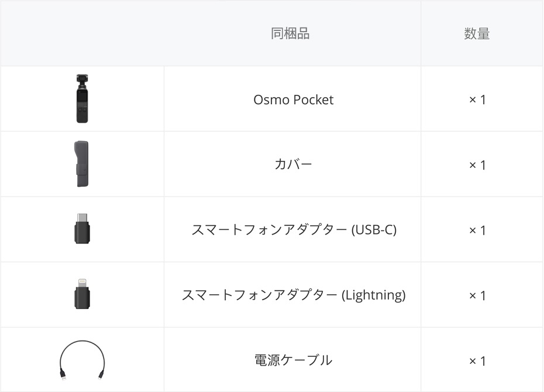Click the ×1 quantity for 電源ケーブル
544x392 pixels.
[x=477, y=361]
